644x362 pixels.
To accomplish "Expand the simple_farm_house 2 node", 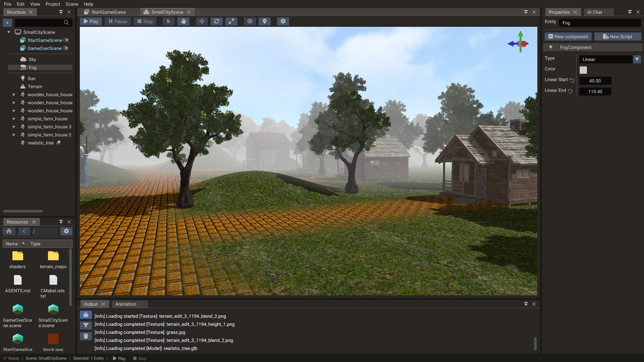I will pos(14,135).
